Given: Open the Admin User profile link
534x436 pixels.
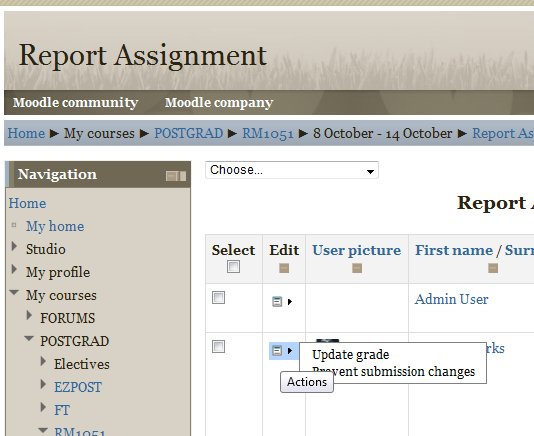Looking at the screenshot, I should pyautogui.click(x=451, y=299).
